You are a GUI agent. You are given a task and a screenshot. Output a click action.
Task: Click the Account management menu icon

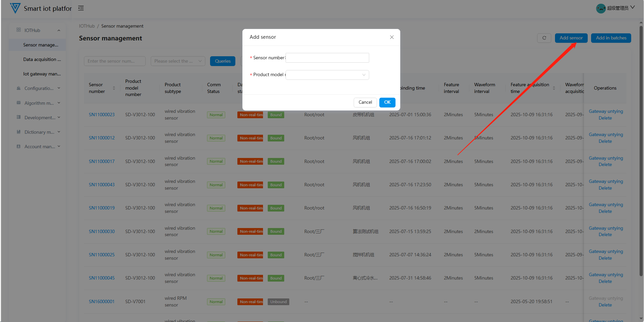click(x=19, y=147)
